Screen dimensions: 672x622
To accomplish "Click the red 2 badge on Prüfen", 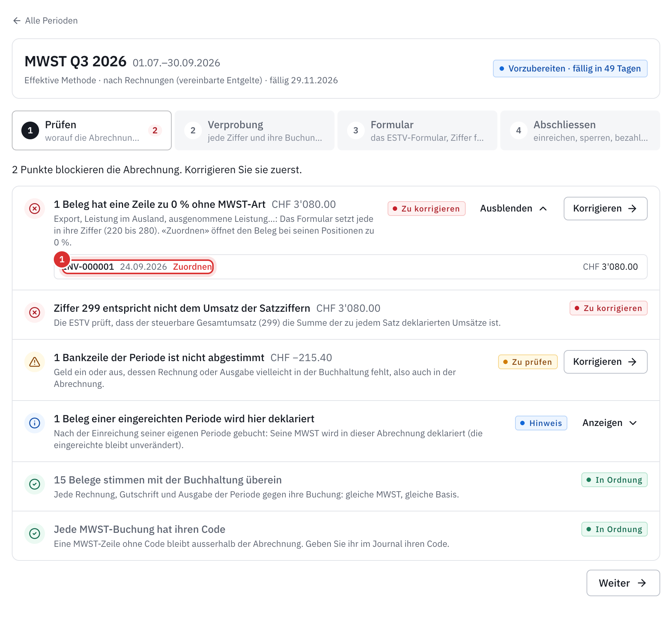I will (x=155, y=130).
